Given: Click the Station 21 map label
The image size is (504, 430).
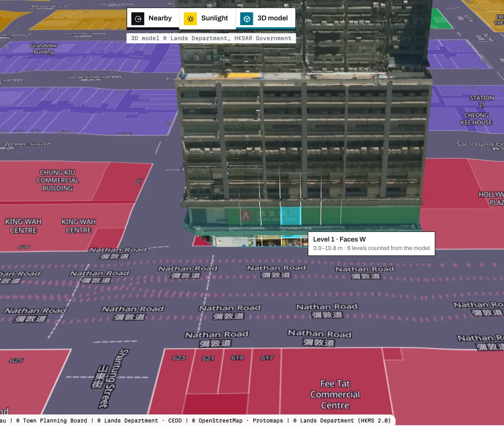Looking at the screenshot, I should pos(482,102).
